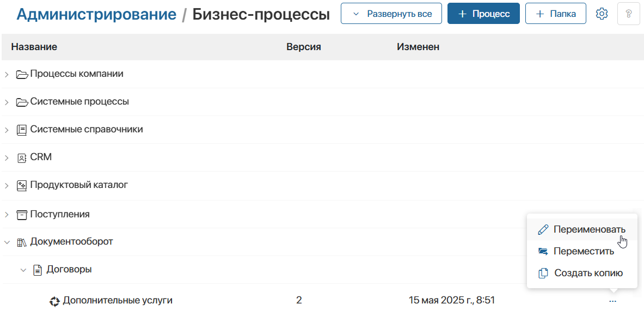644x316 pixels.
Task: Click the Дополнительные услуги process icon
Action: pyautogui.click(x=54, y=301)
